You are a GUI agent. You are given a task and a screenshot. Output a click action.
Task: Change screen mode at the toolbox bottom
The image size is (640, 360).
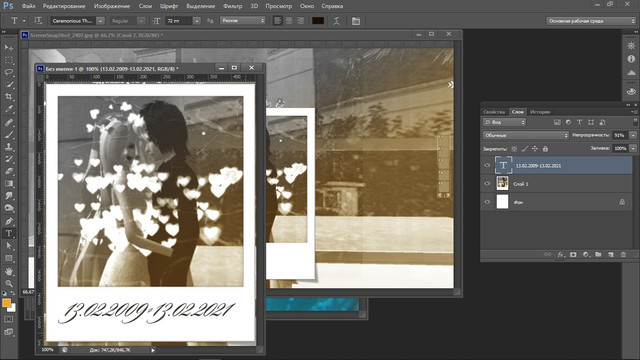pos(9,332)
